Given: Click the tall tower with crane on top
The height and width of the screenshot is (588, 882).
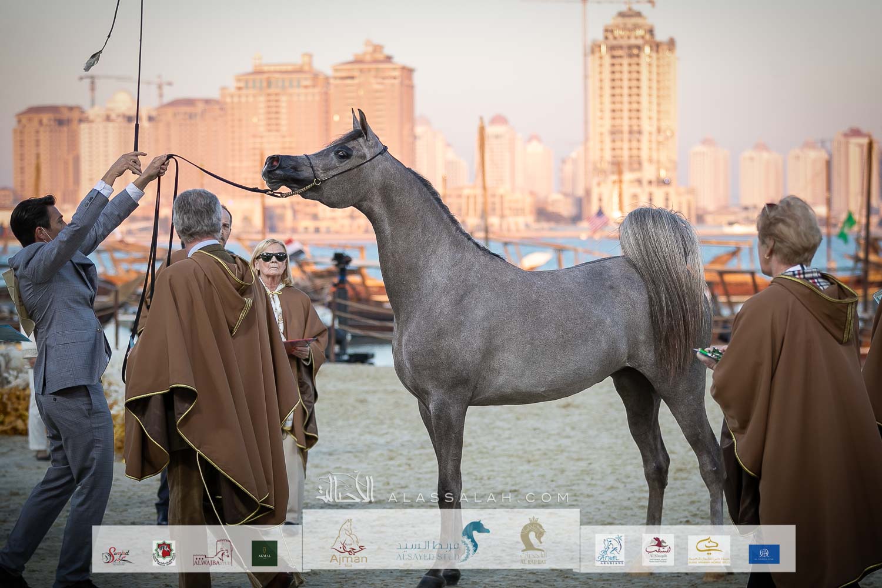Looking at the screenshot, I should click(x=632, y=106).
